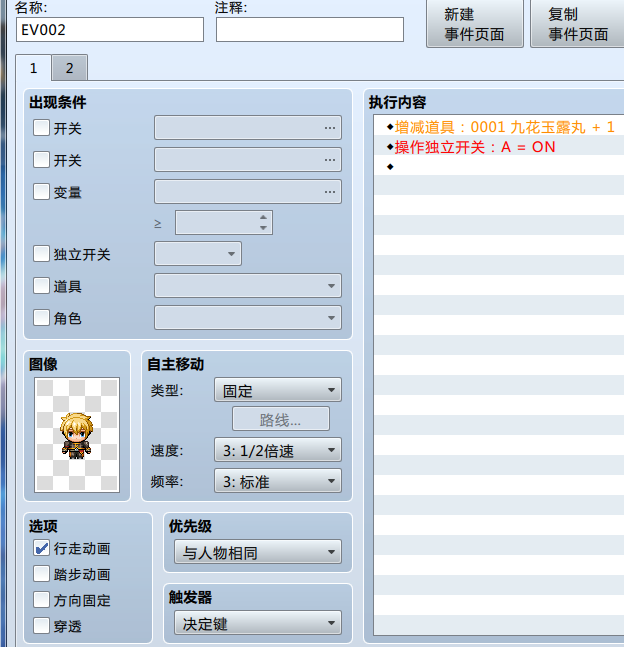
Task: Click the event name field EV002
Action: point(110,30)
